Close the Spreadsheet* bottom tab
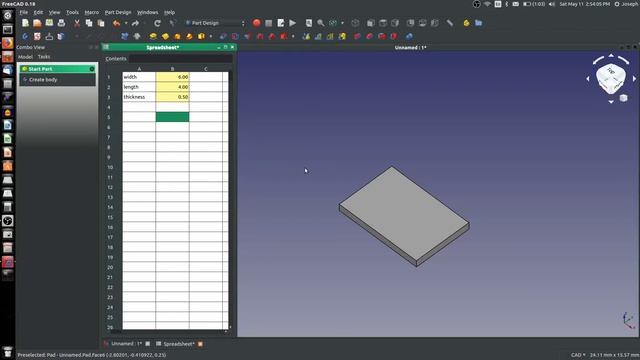 [x=200, y=344]
